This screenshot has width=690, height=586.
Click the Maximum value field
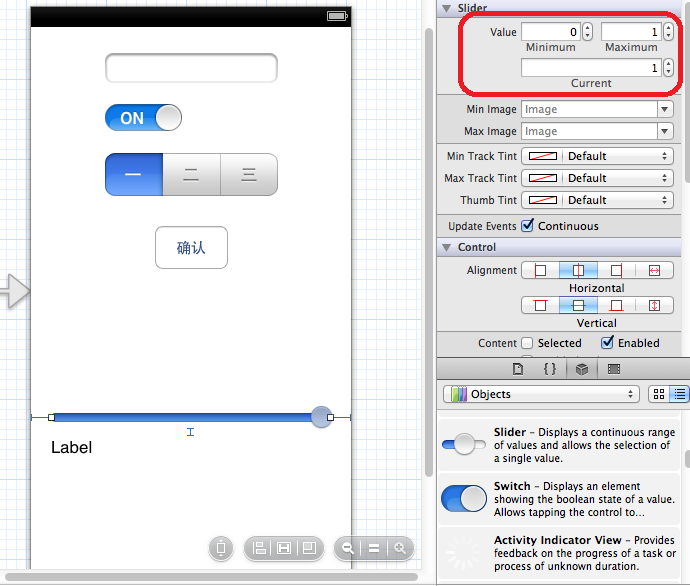pyautogui.click(x=631, y=32)
